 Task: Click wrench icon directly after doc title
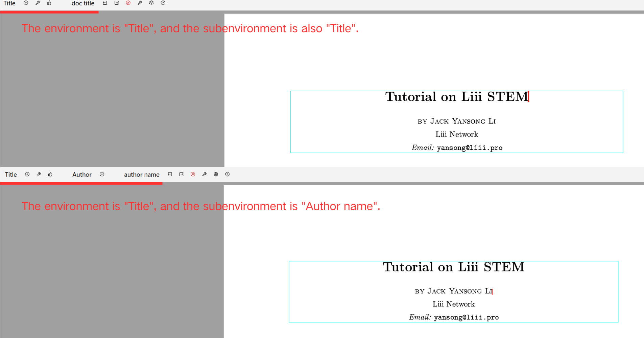140,3
